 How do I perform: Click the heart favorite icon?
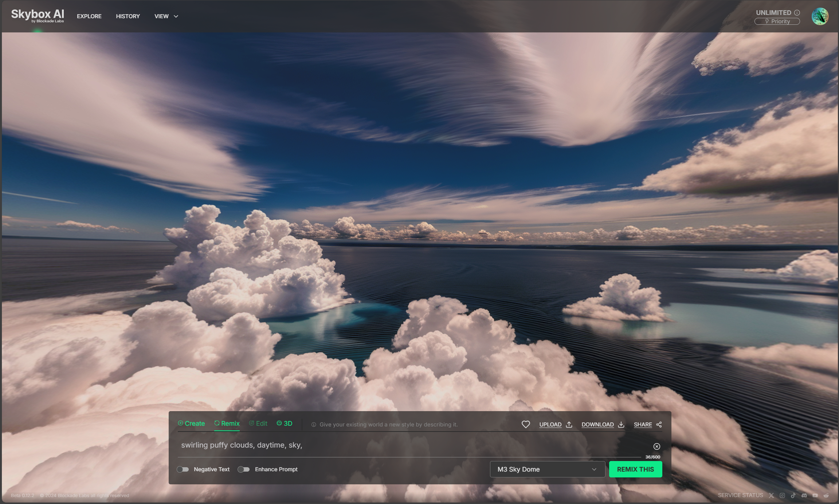pyautogui.click(x=525, y=424)
